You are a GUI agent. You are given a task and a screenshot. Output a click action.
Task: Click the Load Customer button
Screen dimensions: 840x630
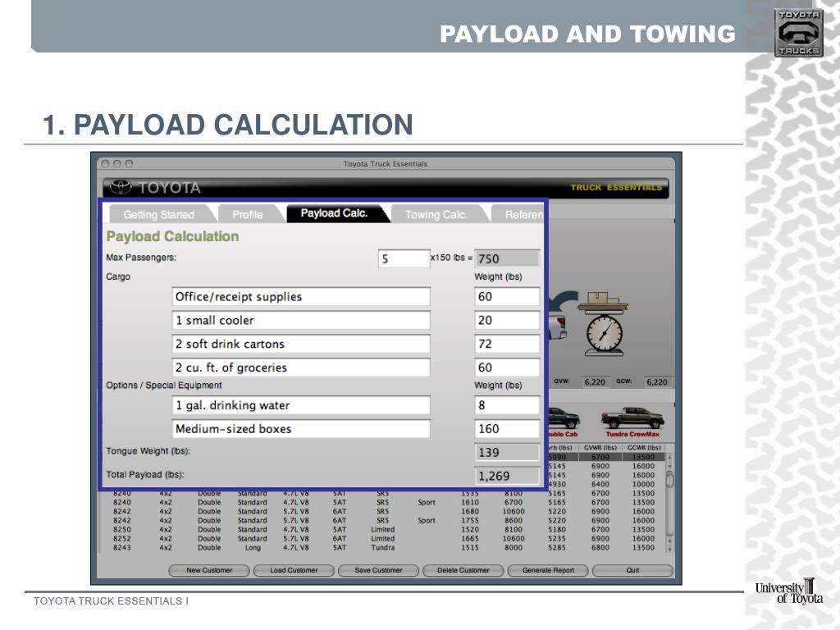[294, 571]
